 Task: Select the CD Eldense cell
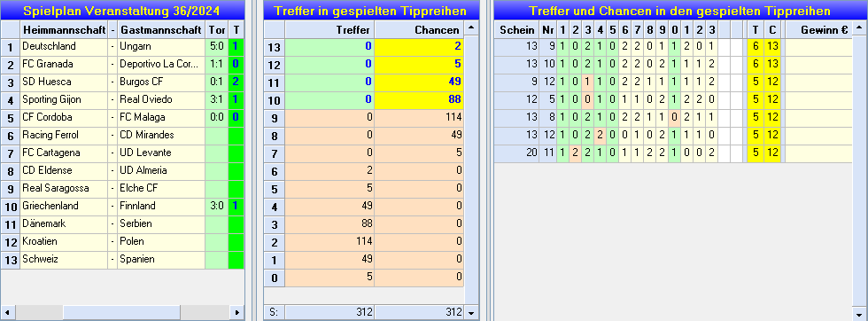click(x=64, y=171)
